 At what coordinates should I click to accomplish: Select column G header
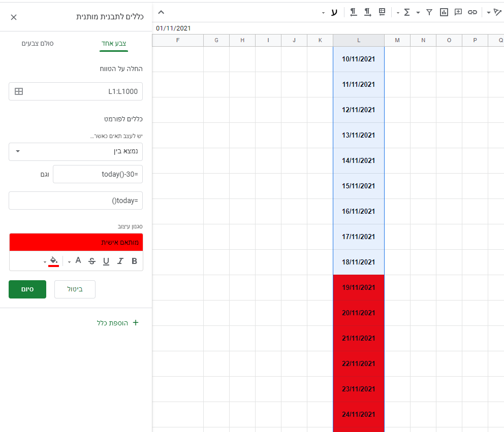(216, 41)
